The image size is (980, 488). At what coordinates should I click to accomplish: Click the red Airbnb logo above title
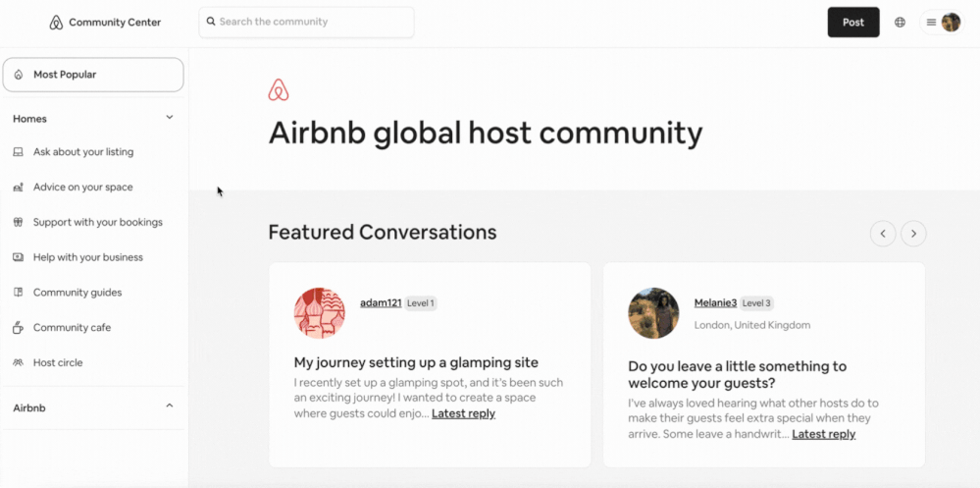pyautogui.click(x=279, y=90)
